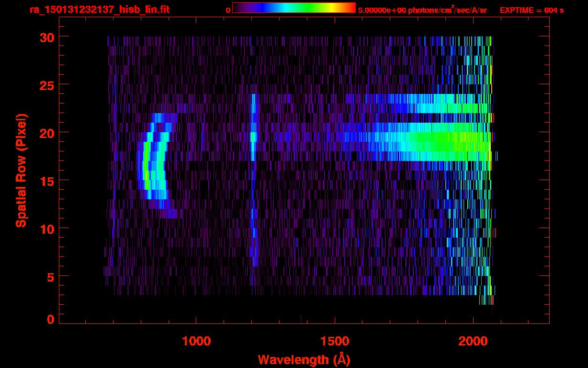Click the file name ra_150131232137_hisb_lin.fit

coord(99,10)
